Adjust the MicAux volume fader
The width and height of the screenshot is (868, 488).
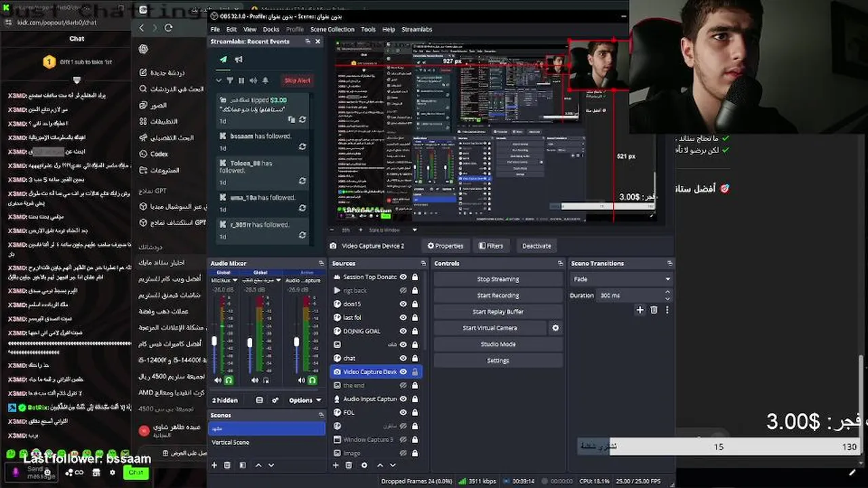tap(214, 342)
